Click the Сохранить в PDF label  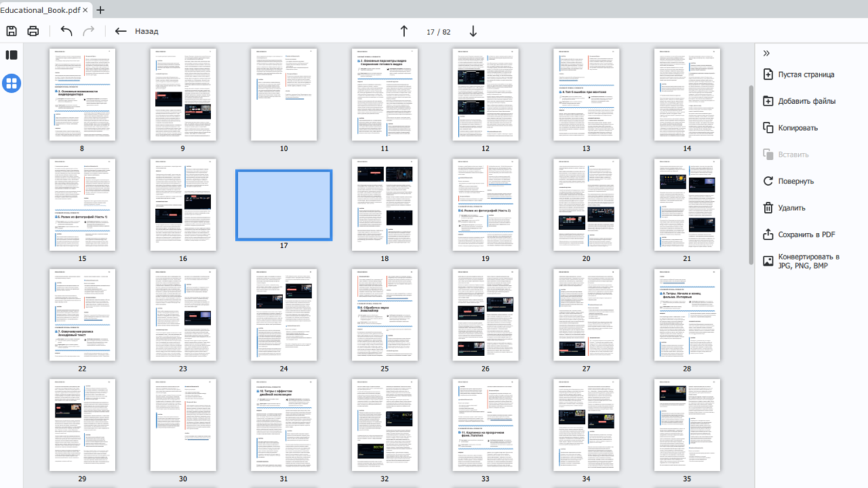807,235
